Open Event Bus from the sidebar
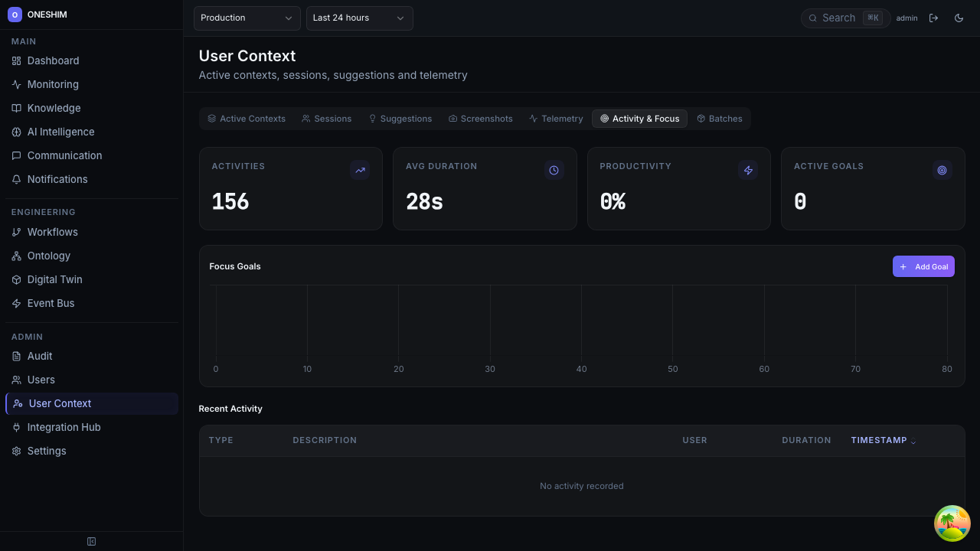 [x=51, y=304]
